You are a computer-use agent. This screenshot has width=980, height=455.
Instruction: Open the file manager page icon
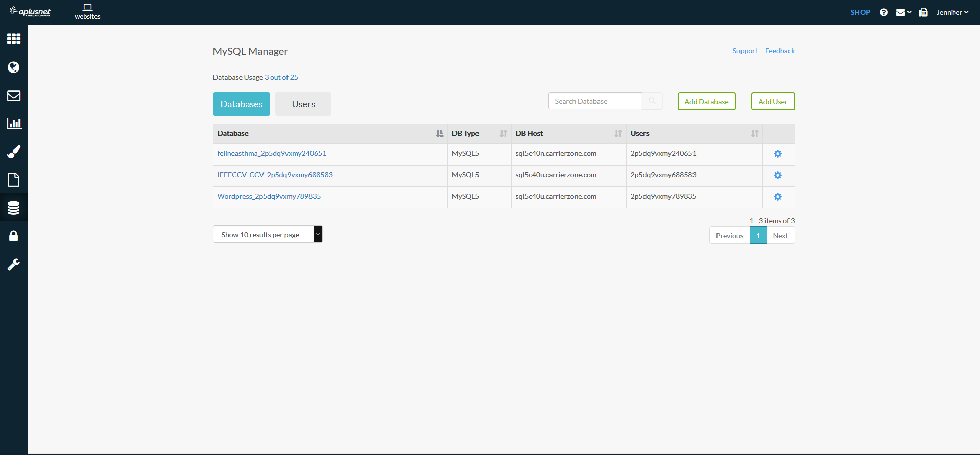pos(14,180)
